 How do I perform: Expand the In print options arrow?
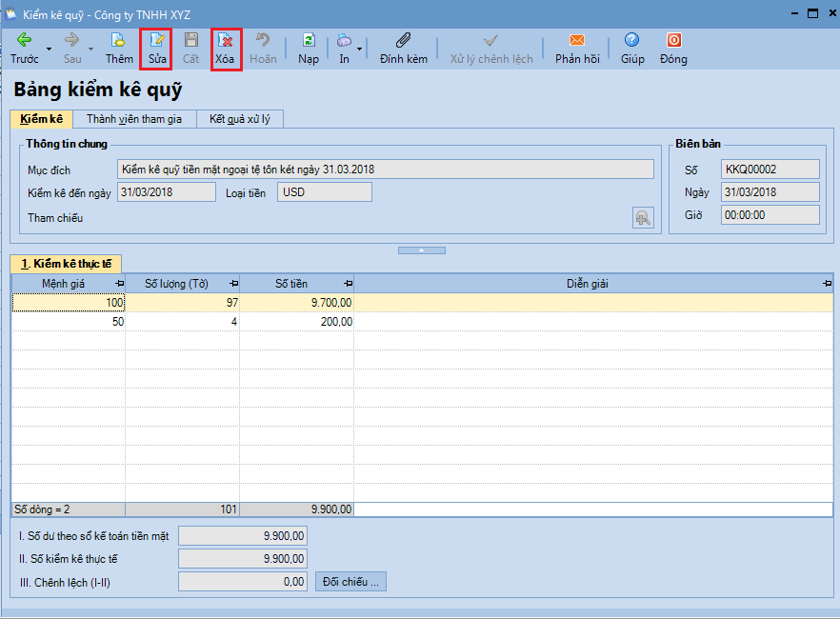click(x=359, y=49)
